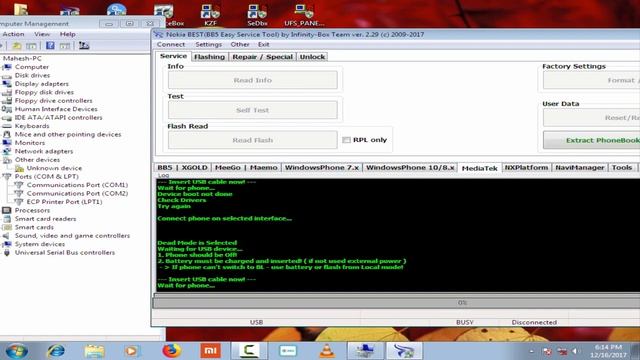This screenshot has width=640, height=360.
Task: Open the Action menu in Computer Management
Action: (13, 34)
